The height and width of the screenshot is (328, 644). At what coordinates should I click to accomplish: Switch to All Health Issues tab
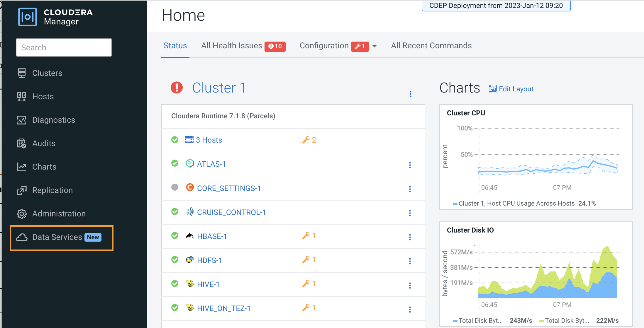coord(231,46)
